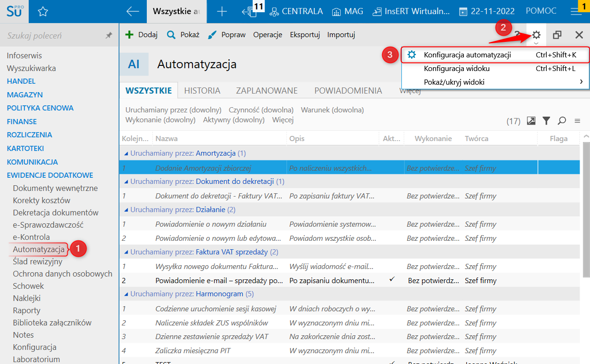Sort by the Nazwa column header
Viewport: 590px width, 364px height.
click(219, 139)
